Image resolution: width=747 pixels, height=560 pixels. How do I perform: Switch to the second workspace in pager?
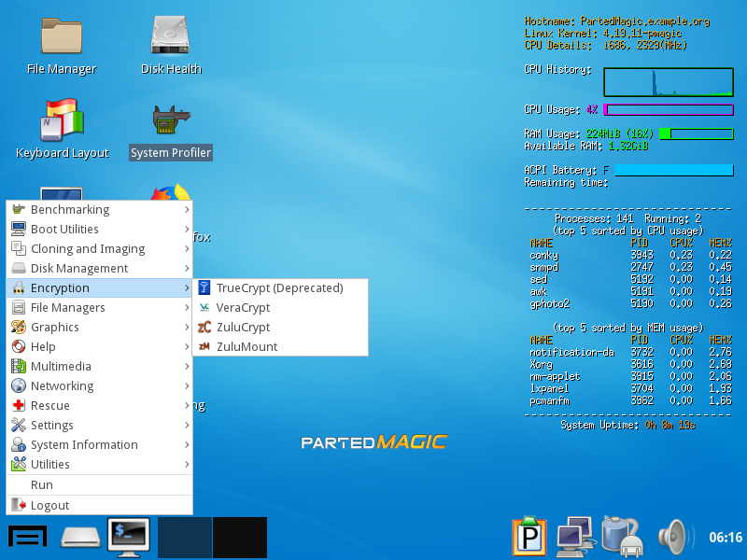239,538
